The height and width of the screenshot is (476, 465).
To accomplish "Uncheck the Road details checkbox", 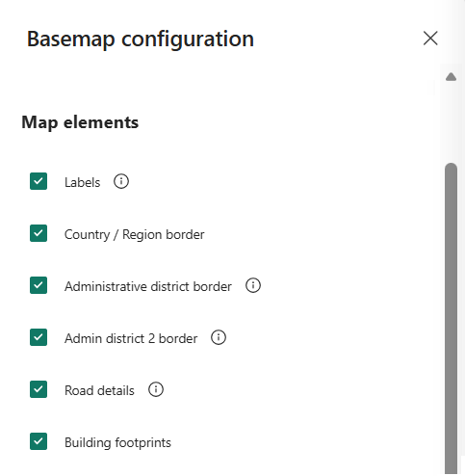I will pyautogui.click(x=39, y=389).
